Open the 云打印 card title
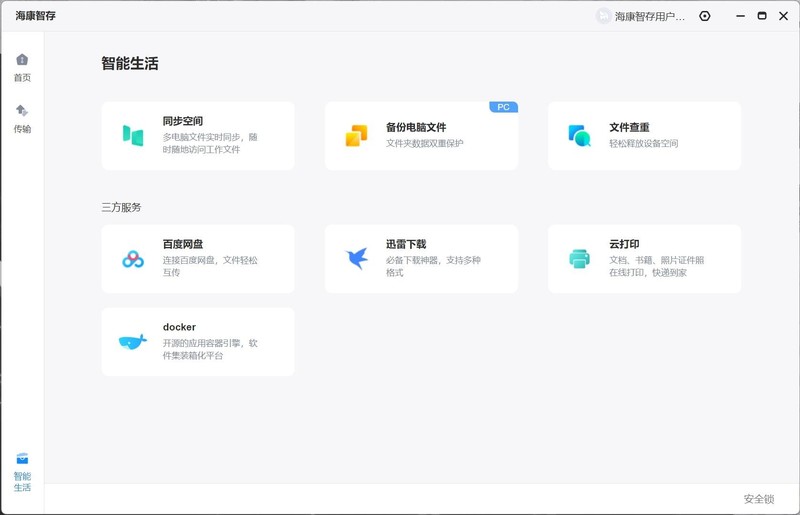800x515 pixels. click(624, 244)
